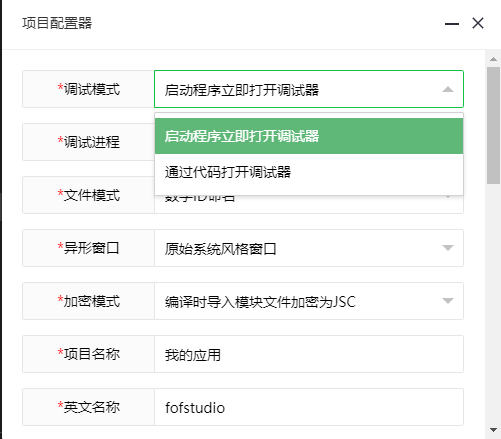This screenshot has height=439, width=501.
Task: Click the 调试模式 combo box field
Action: 309,89
